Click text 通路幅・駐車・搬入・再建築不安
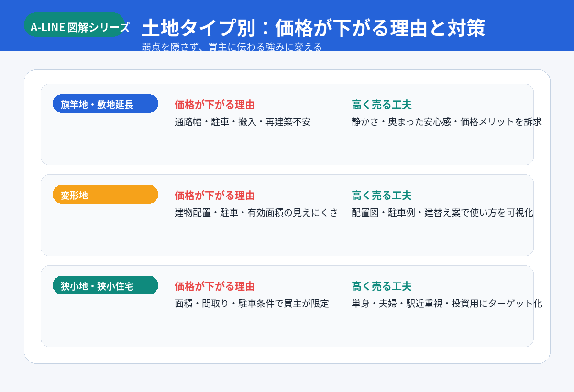 point(243,122)
